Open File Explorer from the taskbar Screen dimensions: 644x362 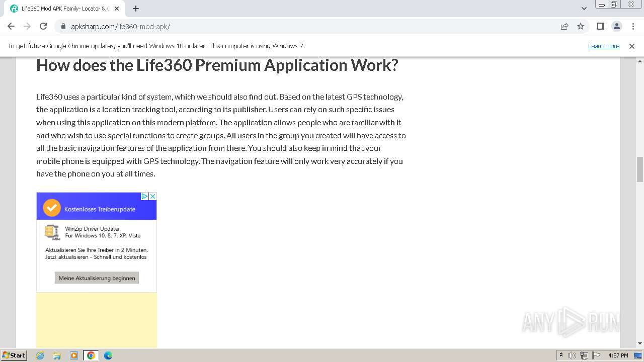point(57,355)
